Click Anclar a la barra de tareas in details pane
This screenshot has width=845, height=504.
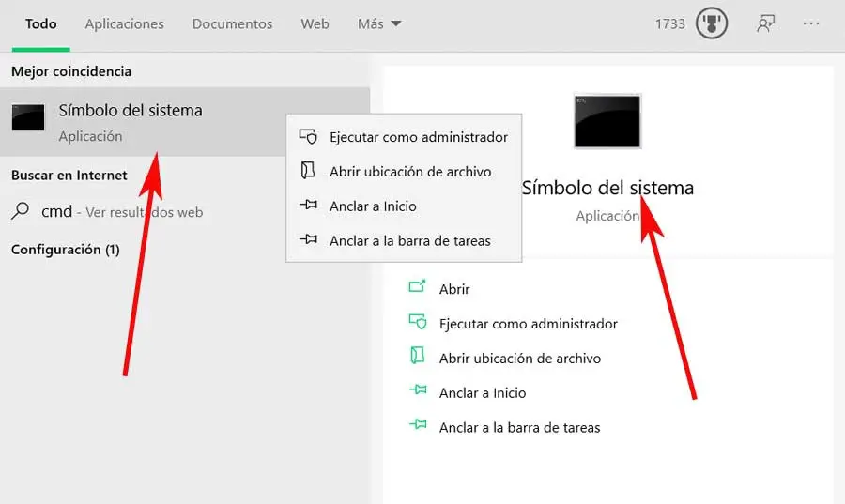pyautogui.click(x=519, y=428)
